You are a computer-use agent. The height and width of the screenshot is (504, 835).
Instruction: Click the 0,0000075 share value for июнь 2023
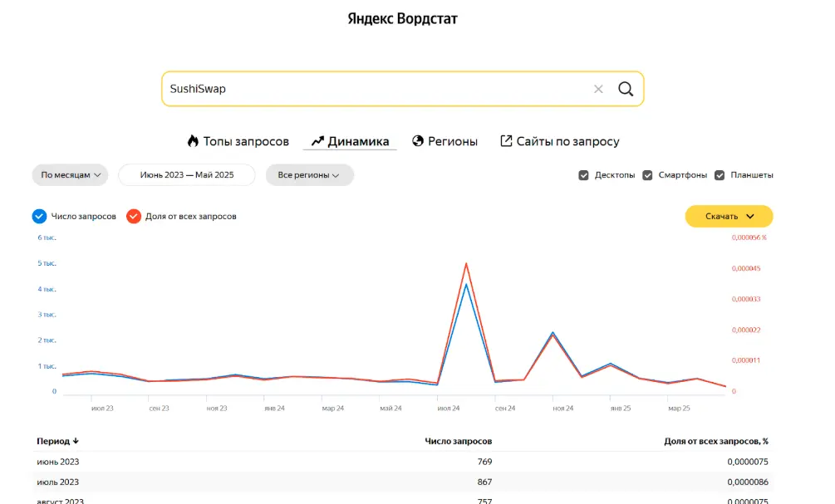coord(748,462)
